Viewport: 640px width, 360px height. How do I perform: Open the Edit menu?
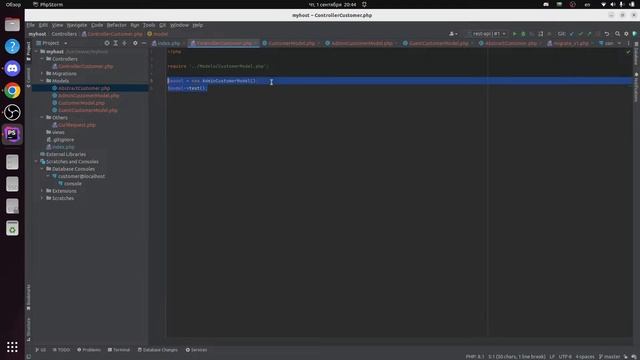pos(43,25)
